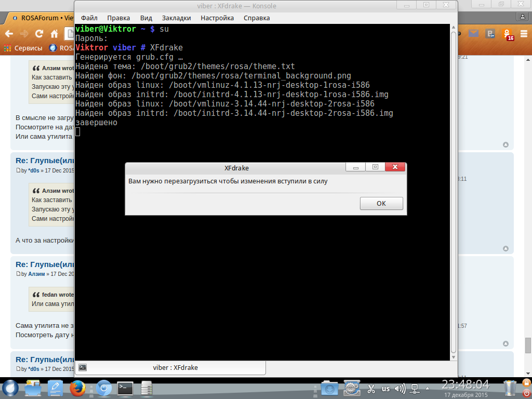532x399 pixels.
Task: Jump to top icon after fedan quote post
Action: pyautogui.click(x=506, y=344)
